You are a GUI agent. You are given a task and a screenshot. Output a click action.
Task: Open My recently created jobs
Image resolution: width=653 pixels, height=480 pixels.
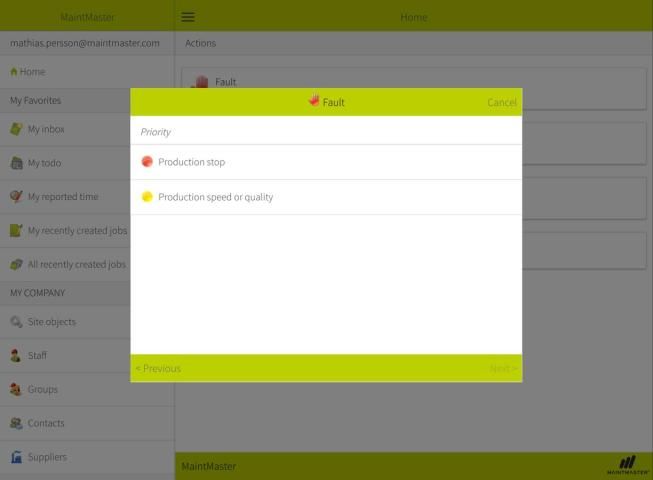(x=76, y=231)
